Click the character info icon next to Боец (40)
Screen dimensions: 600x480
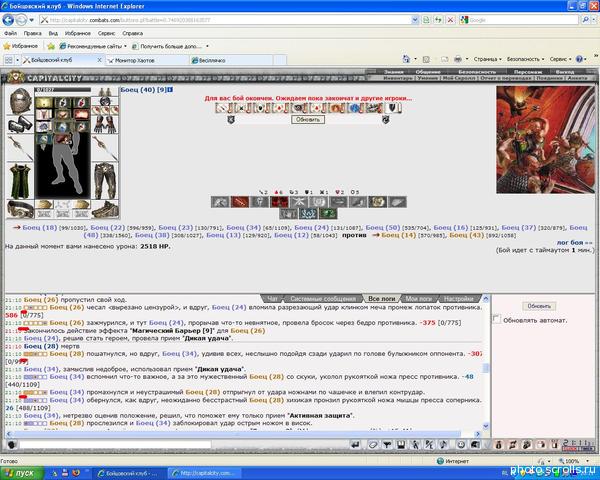click(x=170, y=90)
